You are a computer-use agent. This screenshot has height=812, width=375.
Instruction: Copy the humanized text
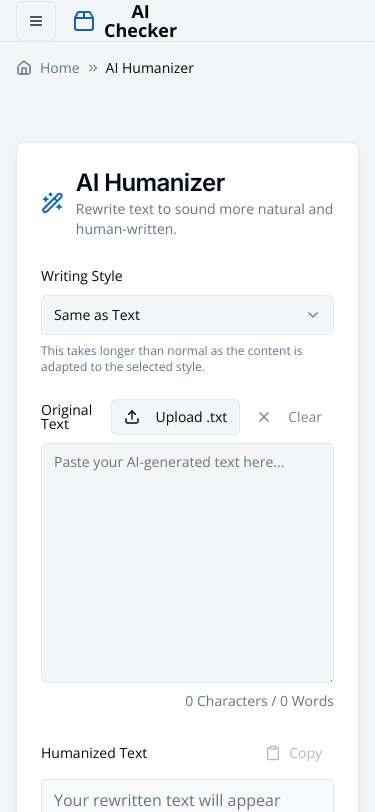pyautogui.click(x=294, y=753)
